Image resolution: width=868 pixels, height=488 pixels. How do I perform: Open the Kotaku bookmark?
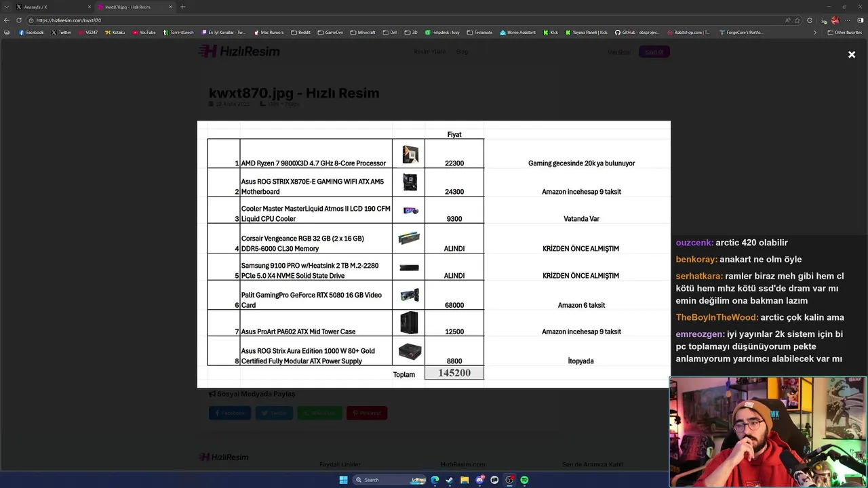(115, 33)
